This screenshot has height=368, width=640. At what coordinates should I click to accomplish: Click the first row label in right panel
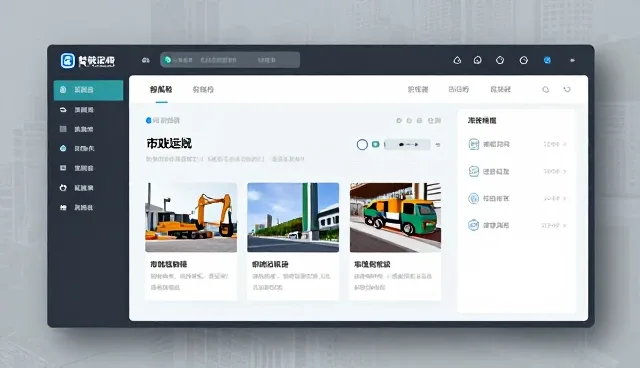coord(496,144)
